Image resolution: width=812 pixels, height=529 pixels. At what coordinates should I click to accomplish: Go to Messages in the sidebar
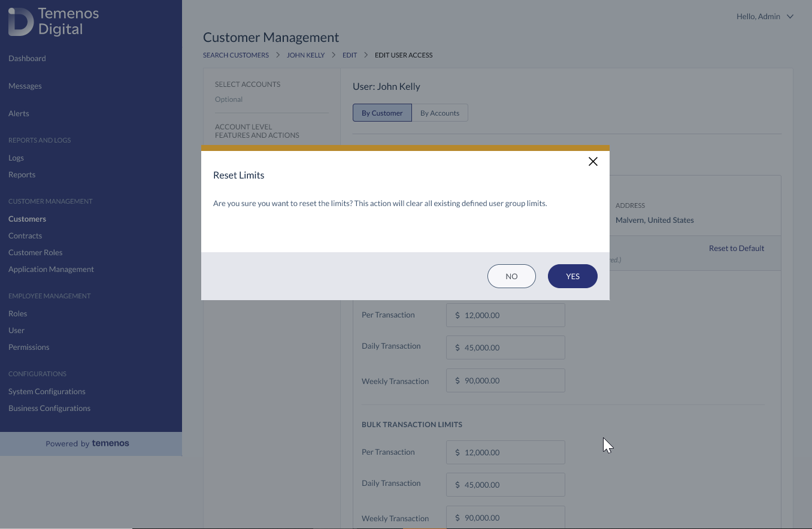coord(25,86)
